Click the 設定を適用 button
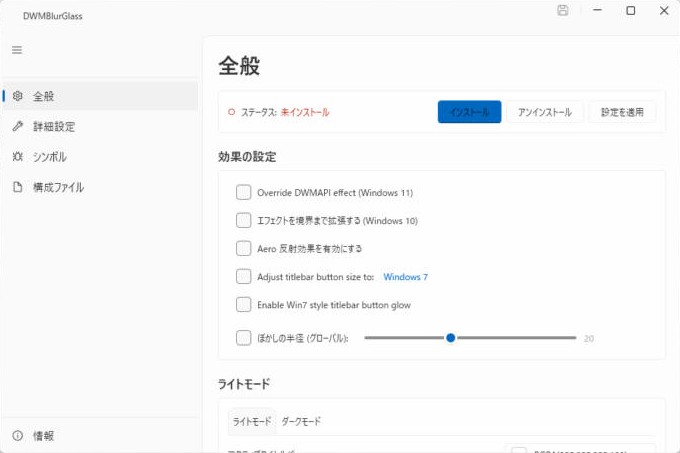 [x=622, y=112]
